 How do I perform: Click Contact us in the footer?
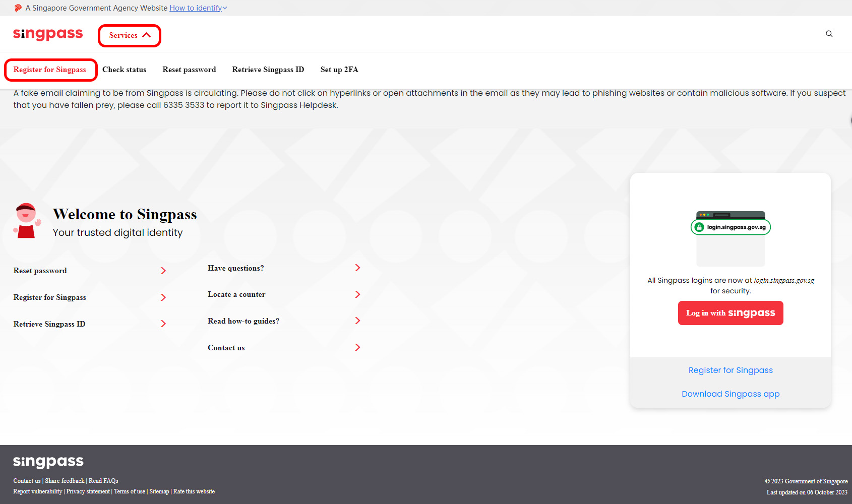point(27,481)
